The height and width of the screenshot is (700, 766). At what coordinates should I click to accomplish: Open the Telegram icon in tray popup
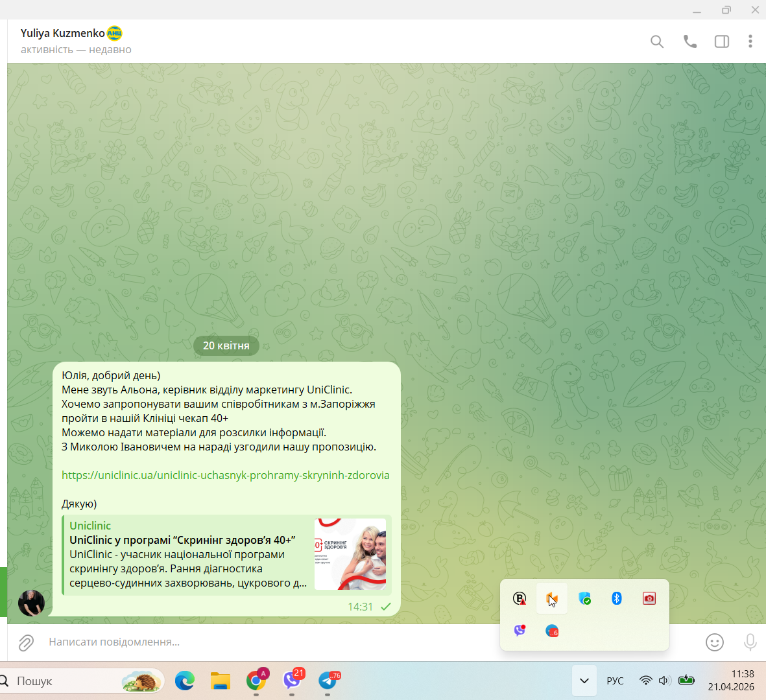click(552, 631)
